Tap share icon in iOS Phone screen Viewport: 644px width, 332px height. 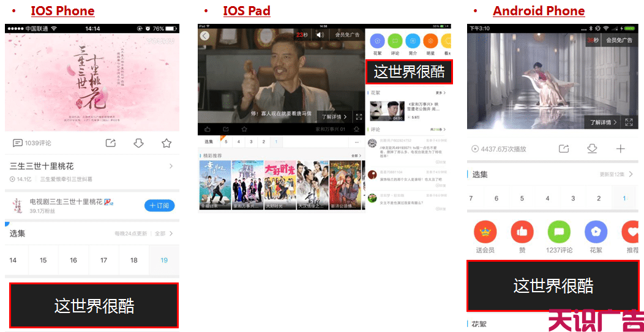click(111, 143)
